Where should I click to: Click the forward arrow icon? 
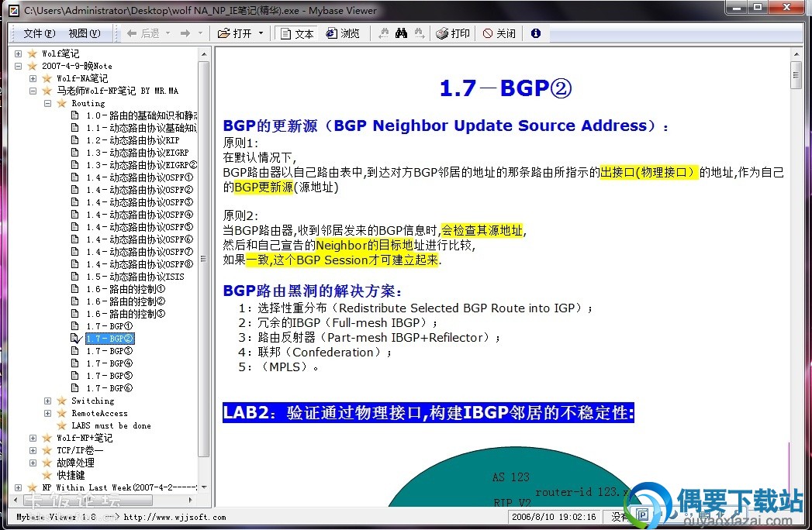185,33
